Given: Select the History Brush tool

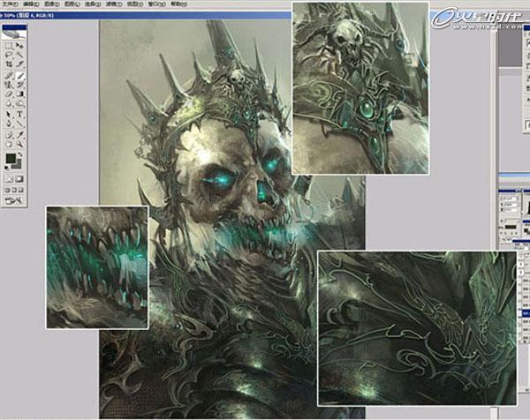Looking at the screenshot, I should tap(19, 85).
